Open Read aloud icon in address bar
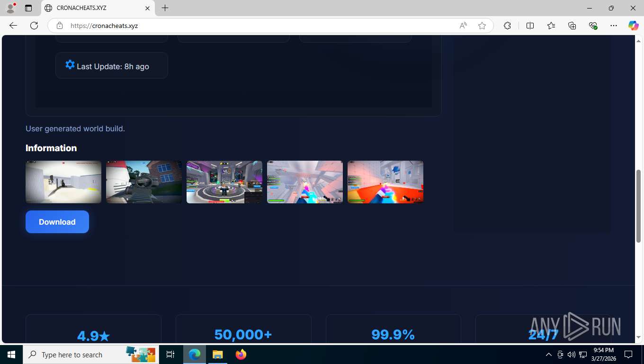644x364 pixels. point(463,26)
